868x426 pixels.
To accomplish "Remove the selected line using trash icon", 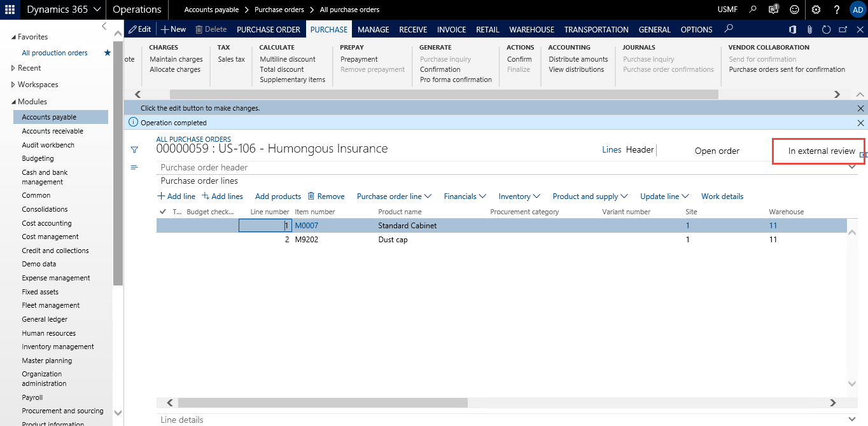I will tap(326, 196).
